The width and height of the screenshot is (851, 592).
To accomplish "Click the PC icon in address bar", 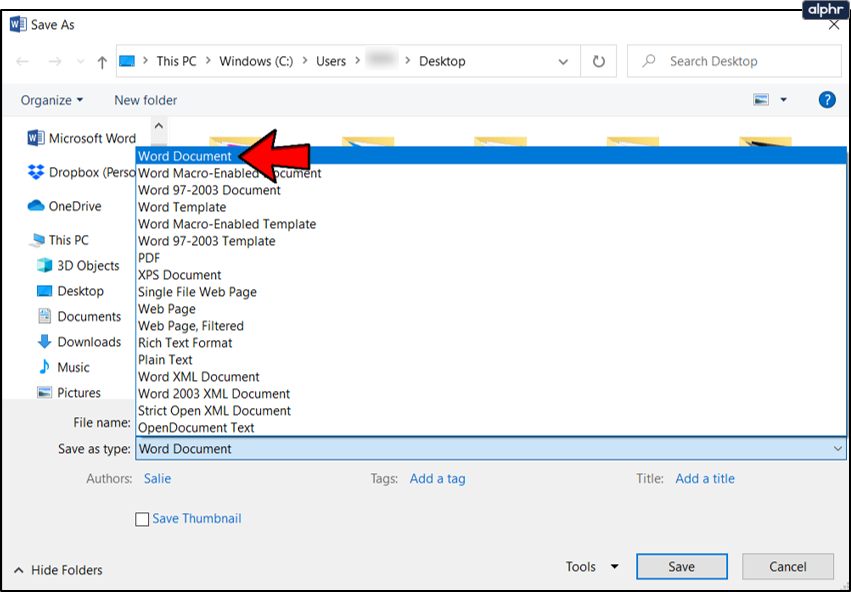I will (x=127, y=61).
